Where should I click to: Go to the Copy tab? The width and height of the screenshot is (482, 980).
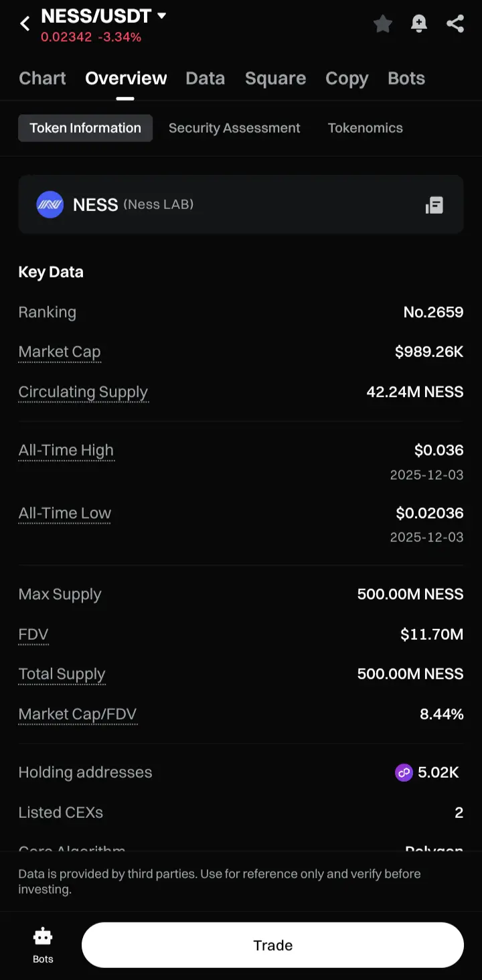point(346,78)
